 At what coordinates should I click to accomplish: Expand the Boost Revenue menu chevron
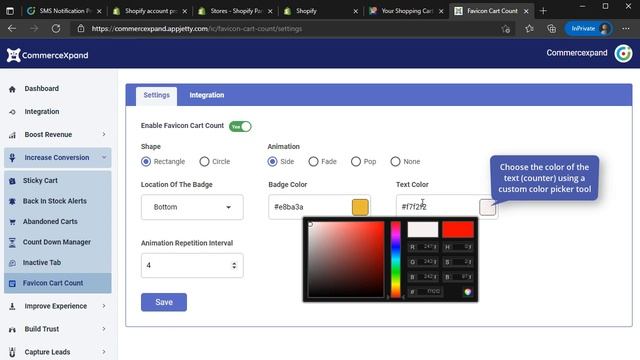pos(104,134)
